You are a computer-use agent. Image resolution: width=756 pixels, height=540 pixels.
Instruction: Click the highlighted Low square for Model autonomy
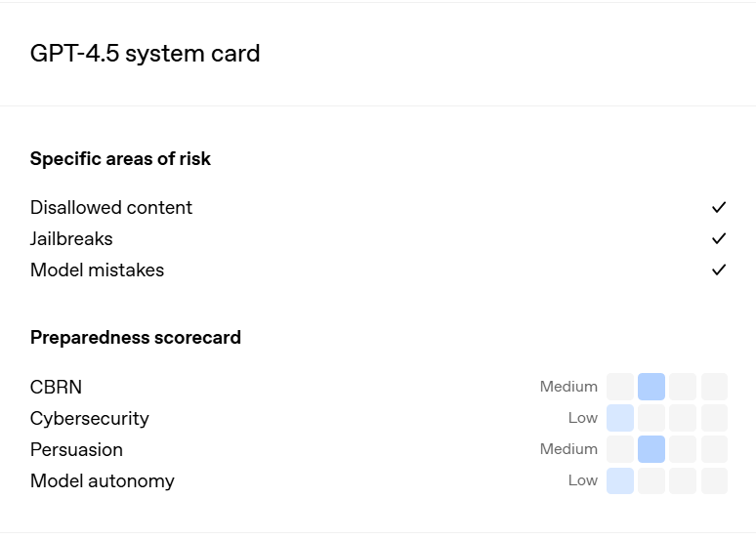pyautogui.click(x=620, y=480)
